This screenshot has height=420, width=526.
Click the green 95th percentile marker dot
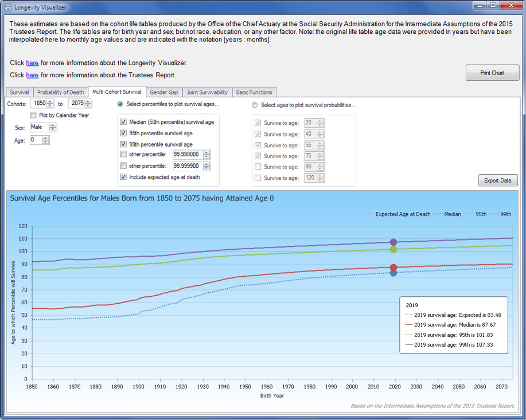[393, 249]
